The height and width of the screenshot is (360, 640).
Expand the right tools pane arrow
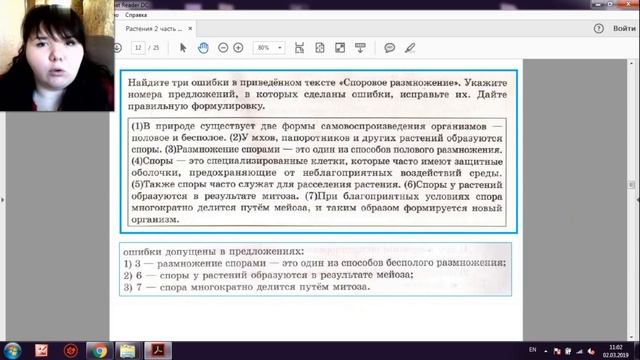[638, 200]
